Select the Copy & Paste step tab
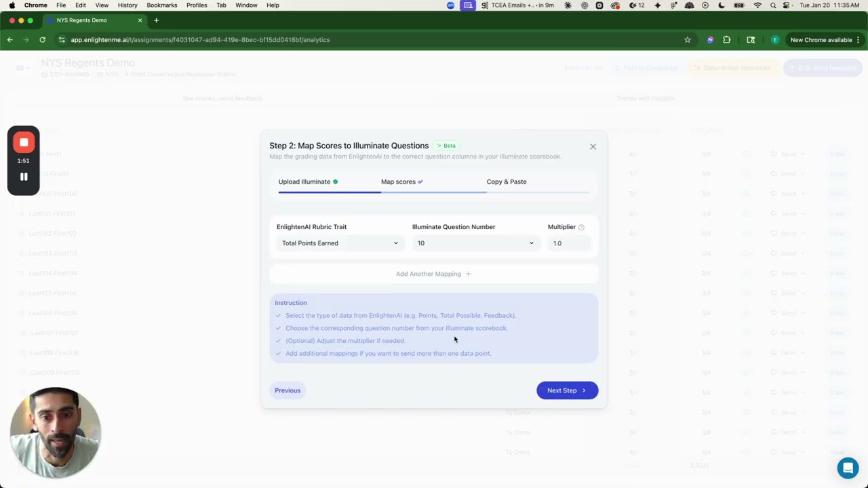Viewport: 868px width, 488px height. coord(507,182)
